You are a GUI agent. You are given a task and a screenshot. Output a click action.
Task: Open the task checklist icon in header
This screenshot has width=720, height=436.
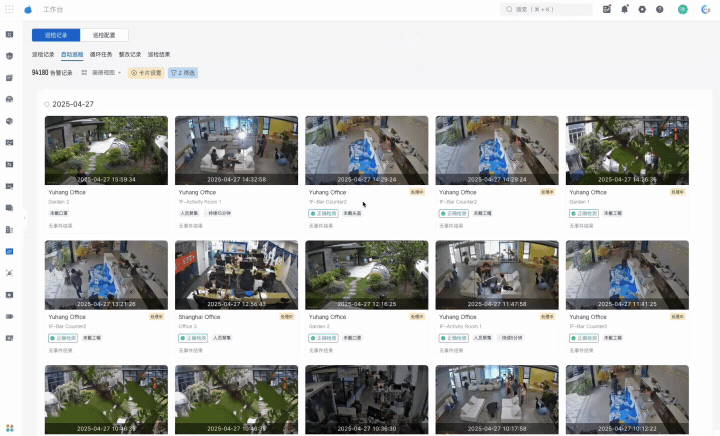tap(607, 9)
